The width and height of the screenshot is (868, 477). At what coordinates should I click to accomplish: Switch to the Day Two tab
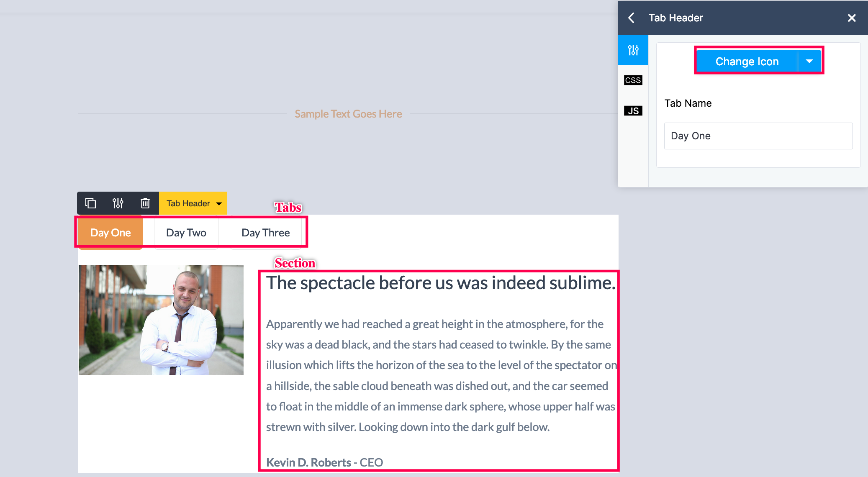(x=186, y=233)
